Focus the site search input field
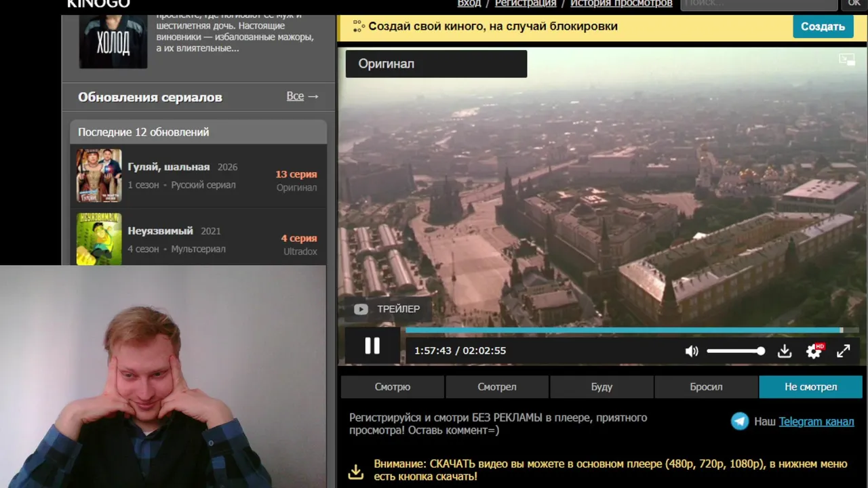 [759, 4]
